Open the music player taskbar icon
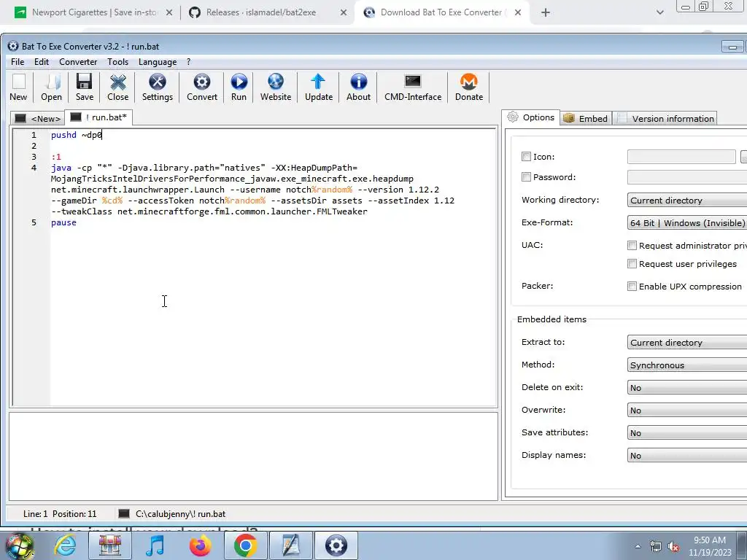The height and width of the screenshot is (560, 747). (x=155, y=545)
